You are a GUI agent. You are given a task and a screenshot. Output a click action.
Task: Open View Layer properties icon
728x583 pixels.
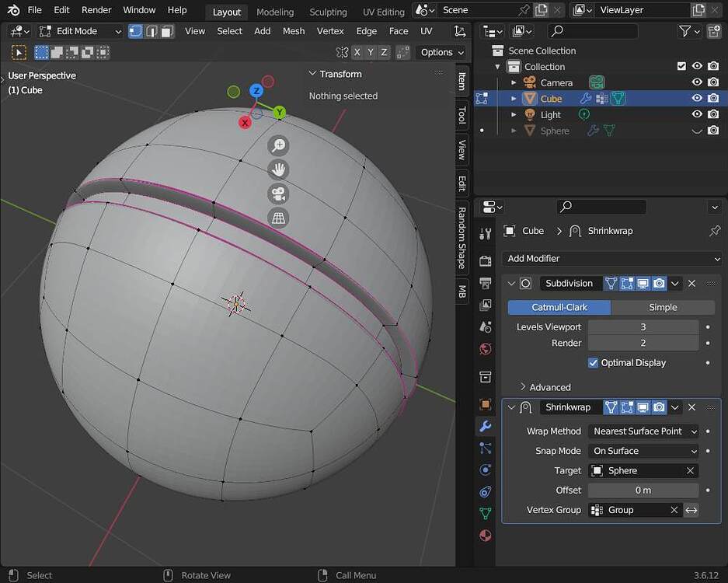pyautogui.click(x=485, y=305)
